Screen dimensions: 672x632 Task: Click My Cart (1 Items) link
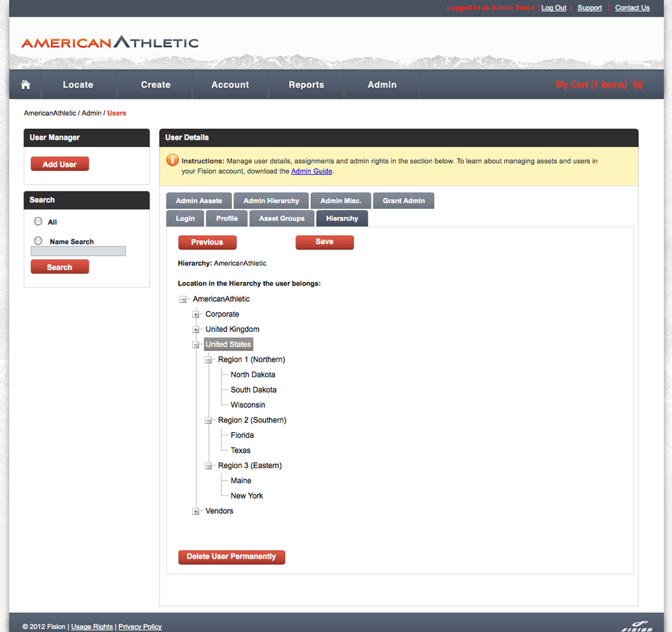(591, 84)
